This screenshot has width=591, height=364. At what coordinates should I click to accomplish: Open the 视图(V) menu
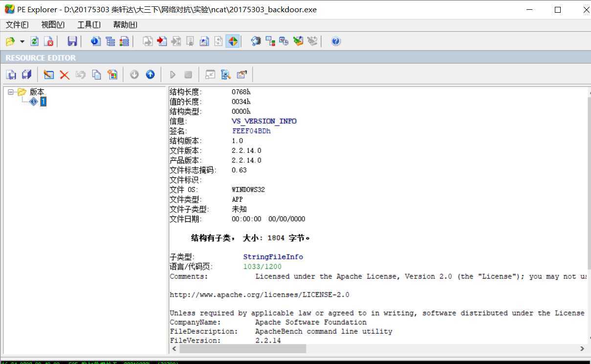click(53, 25)
